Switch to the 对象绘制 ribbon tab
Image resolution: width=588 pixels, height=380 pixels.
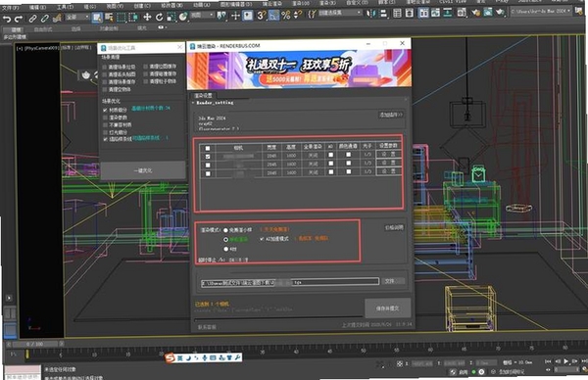109,28
